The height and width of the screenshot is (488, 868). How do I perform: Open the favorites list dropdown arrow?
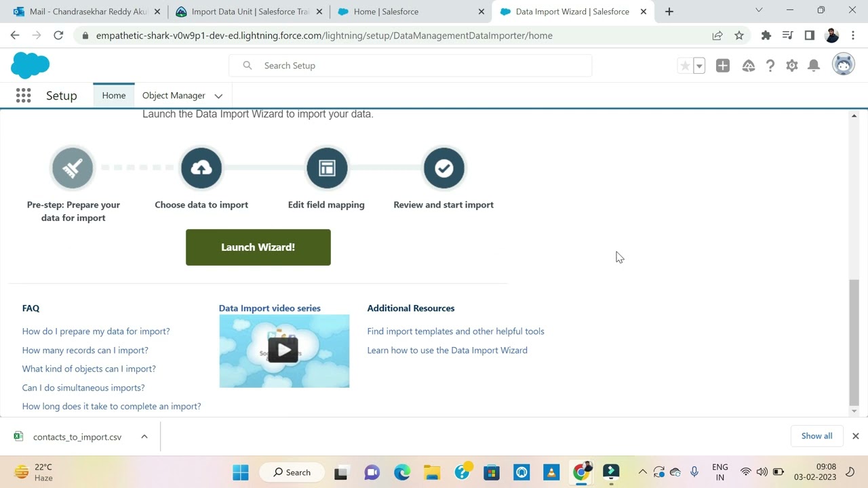699,66
